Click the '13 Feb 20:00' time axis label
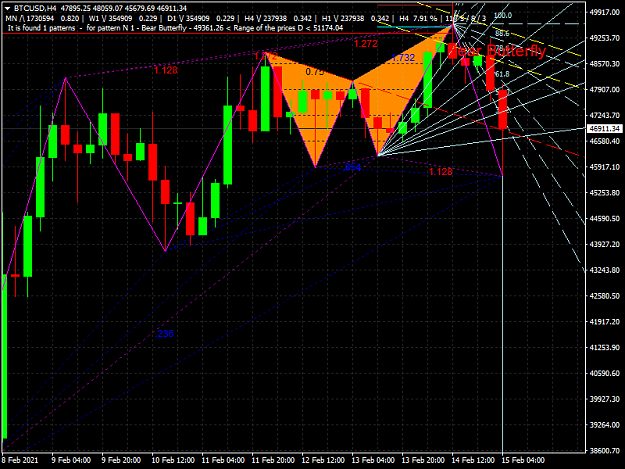625x469 pixels. [x=423, y=460]
